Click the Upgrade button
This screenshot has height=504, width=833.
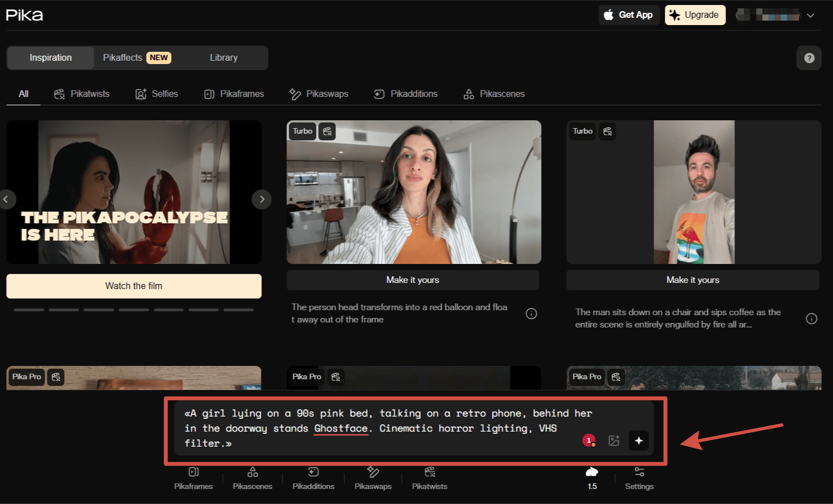click(x=695, y=15)
